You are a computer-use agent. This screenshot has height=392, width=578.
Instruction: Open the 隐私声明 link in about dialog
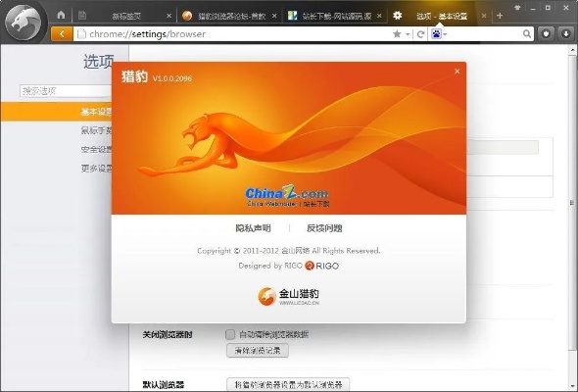pos(254,228)
